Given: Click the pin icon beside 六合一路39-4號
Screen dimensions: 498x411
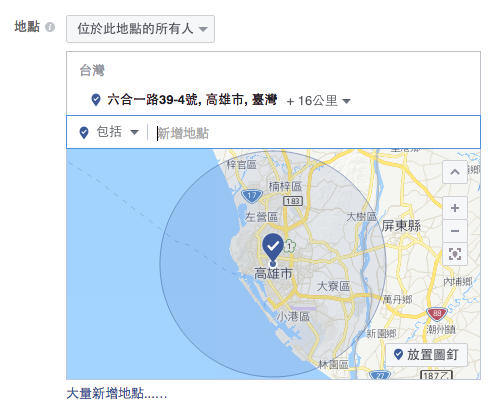Looking at the screenshot, I should (x=96, y=100).
